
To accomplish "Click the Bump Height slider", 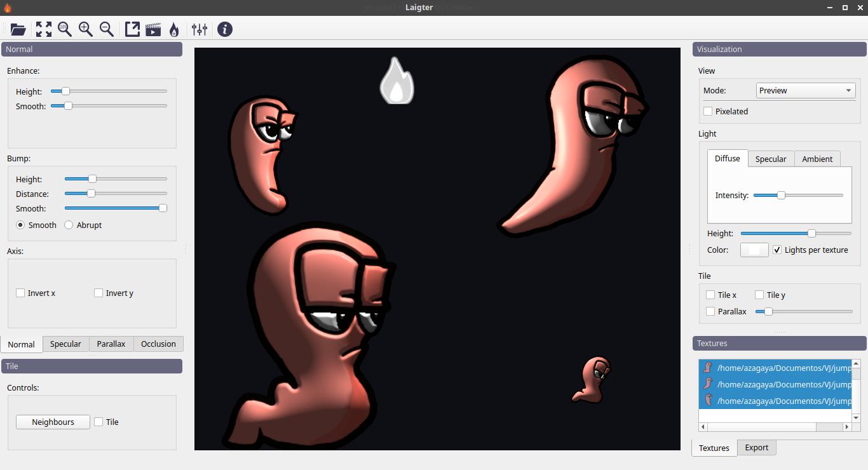I will (116, 179).
